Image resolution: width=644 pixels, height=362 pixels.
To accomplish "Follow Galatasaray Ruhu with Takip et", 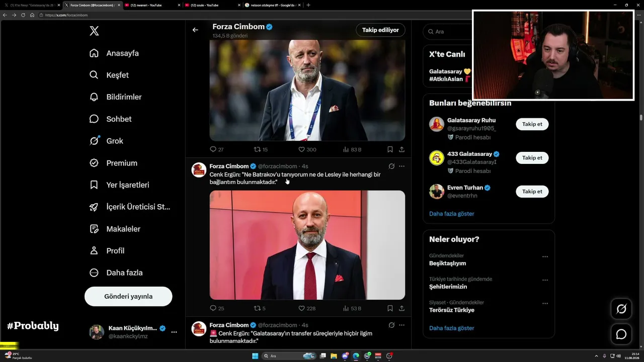I will [x=532, y=124].
